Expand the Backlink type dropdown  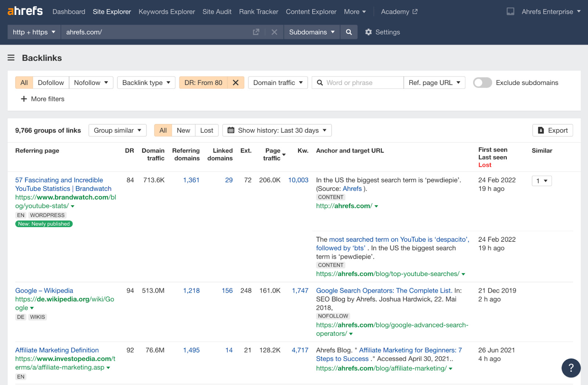[146, 83]
